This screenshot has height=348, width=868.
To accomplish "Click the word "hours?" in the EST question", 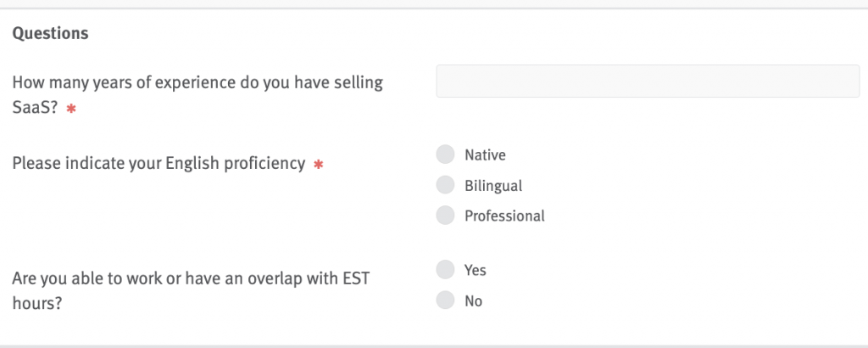I will pyautogui.click(x=36, y=303).
